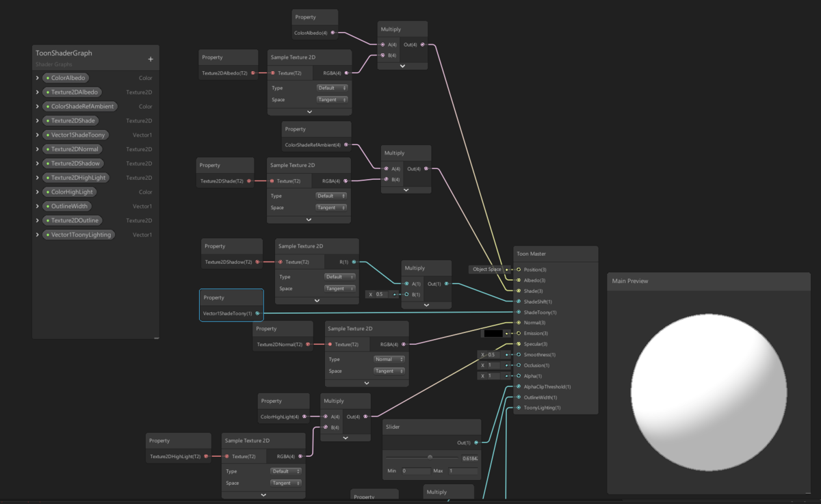
Task: Click the R(1) output port of Texture2DShadow sampler
Action: coord(354,261)
